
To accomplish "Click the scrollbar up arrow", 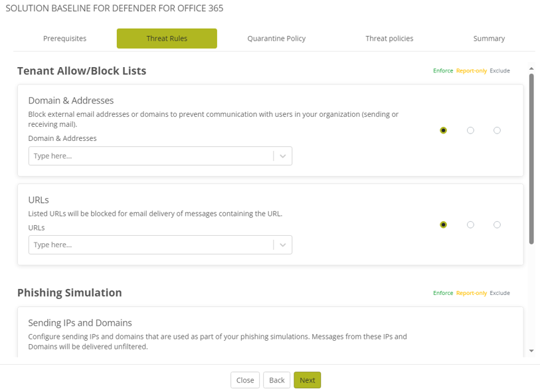I will point(531,68).
